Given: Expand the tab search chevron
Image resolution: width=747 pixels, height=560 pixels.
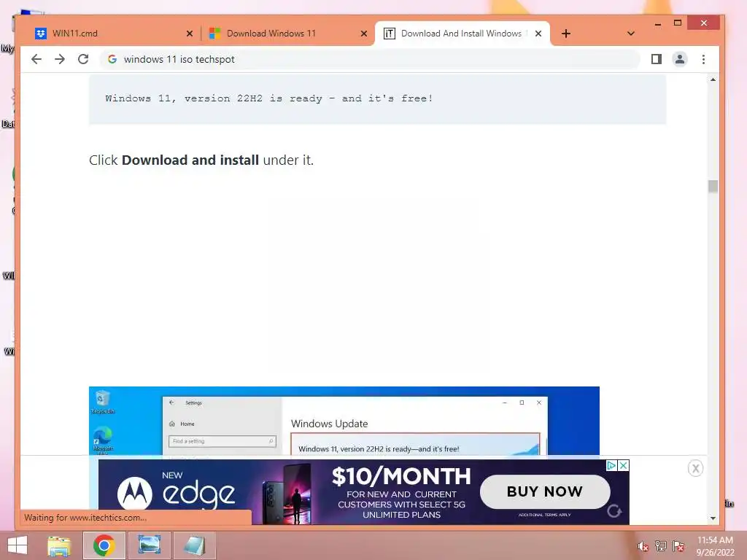Looking at the screenshot, I should pyautogui.click(x=631, y=34).
